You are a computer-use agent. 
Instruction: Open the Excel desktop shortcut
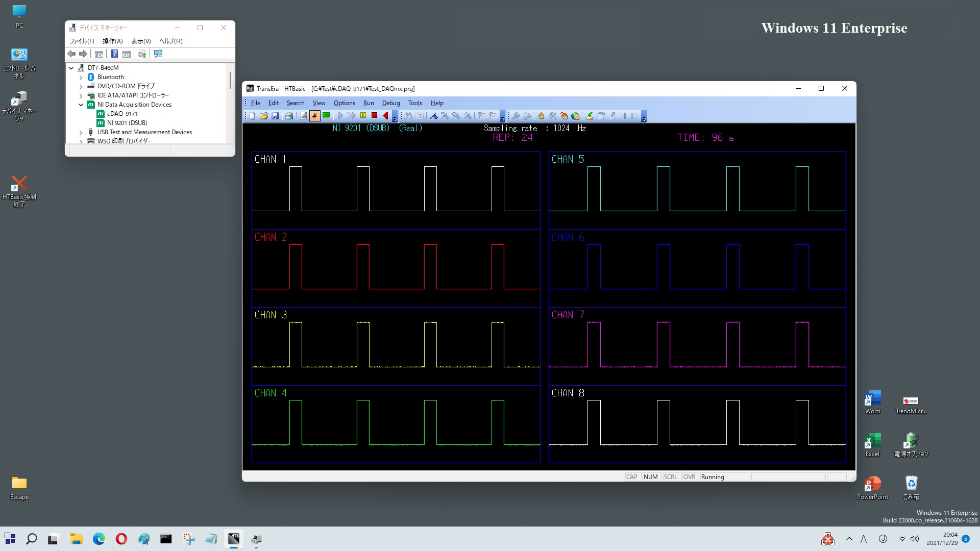pyautogui.click(x=872, y=445)
